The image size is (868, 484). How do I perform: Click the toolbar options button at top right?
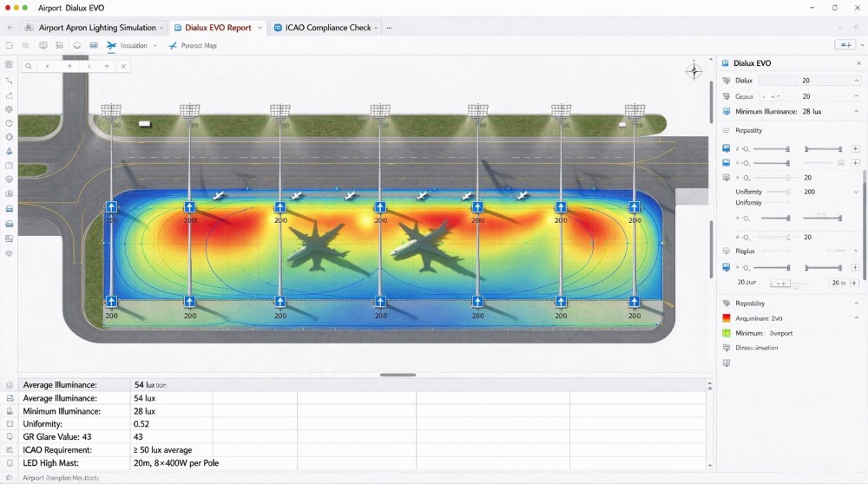pos(845,45)
